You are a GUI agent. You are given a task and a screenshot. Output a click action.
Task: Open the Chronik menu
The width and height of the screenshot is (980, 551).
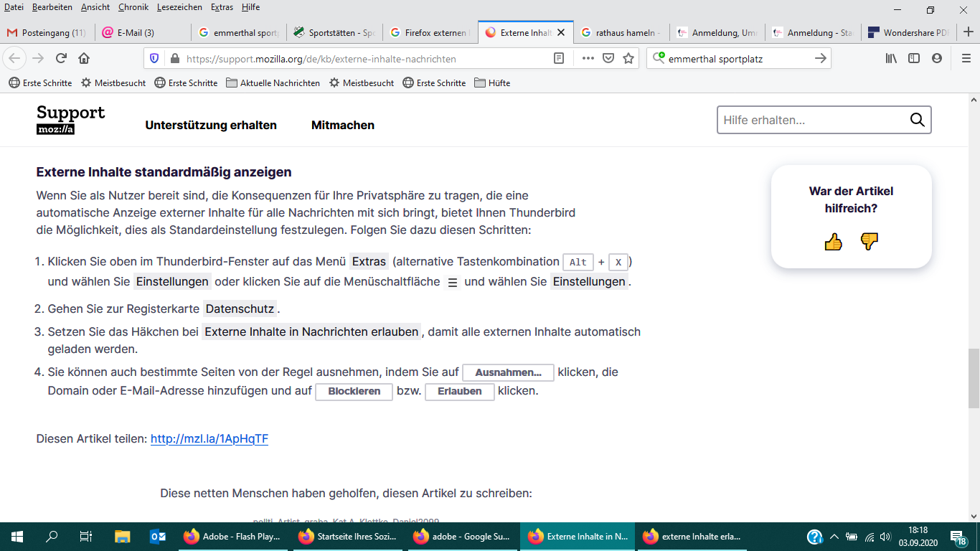tap(134, 7)
